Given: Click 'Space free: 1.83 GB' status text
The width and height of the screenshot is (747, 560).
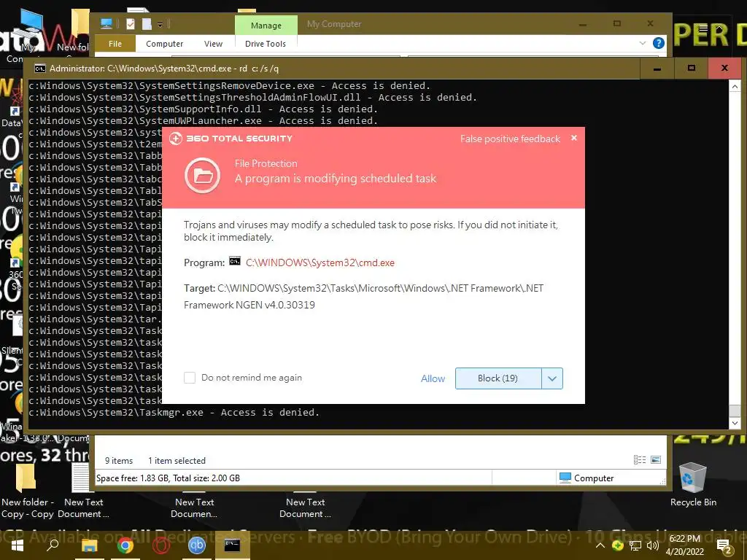Looking at the screenshot, I should pos(133,478).
